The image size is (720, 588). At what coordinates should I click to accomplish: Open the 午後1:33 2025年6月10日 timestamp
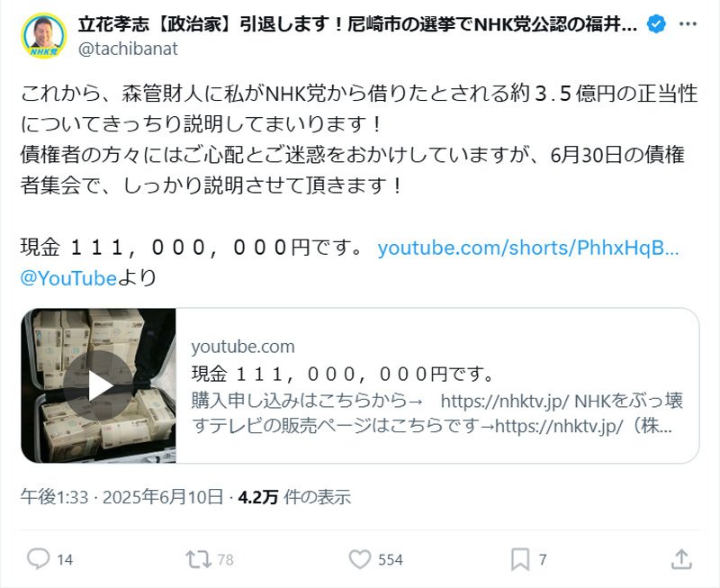(121, 497)
